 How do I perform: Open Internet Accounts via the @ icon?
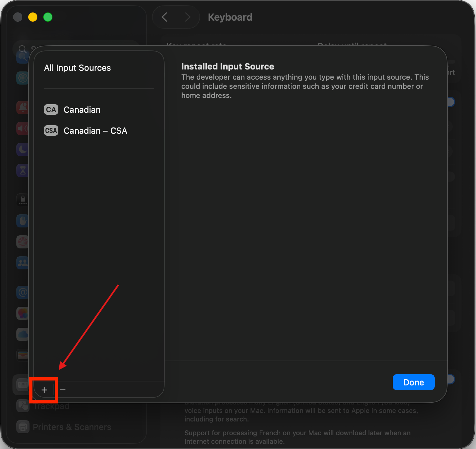tap(22, 292)
